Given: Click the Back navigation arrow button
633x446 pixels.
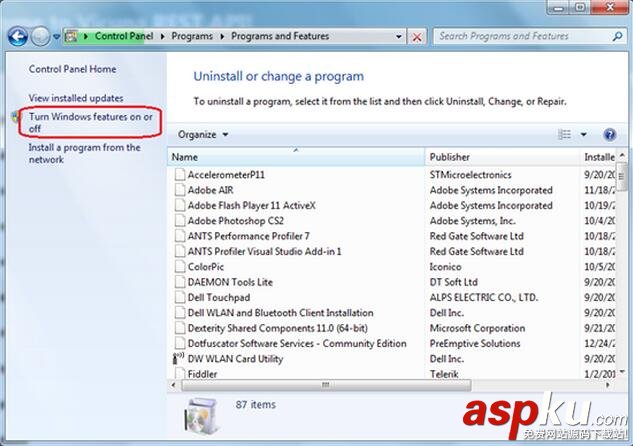Looking at the screenshot, I should point(18,37).
